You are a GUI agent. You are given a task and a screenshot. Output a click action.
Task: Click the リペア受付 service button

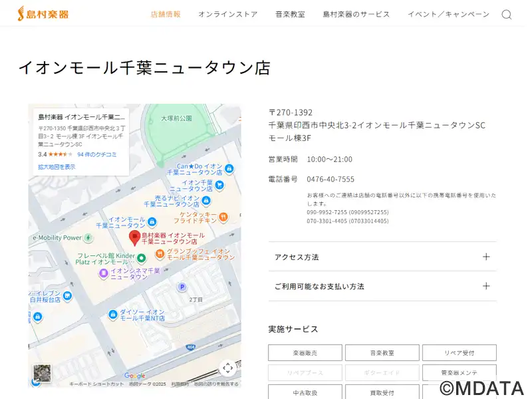coord(460,353)
